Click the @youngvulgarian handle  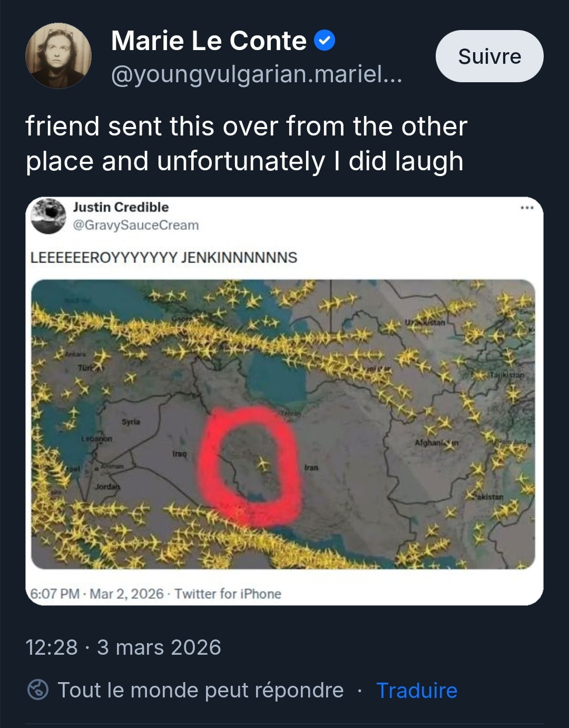point(257,74)
